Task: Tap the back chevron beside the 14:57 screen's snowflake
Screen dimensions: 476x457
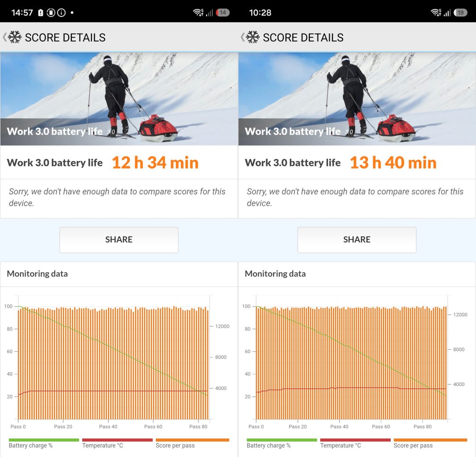Action: 4,37
